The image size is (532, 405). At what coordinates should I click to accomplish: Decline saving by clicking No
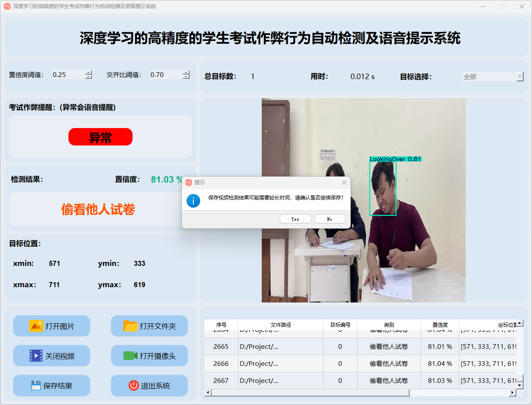(330, 219)
